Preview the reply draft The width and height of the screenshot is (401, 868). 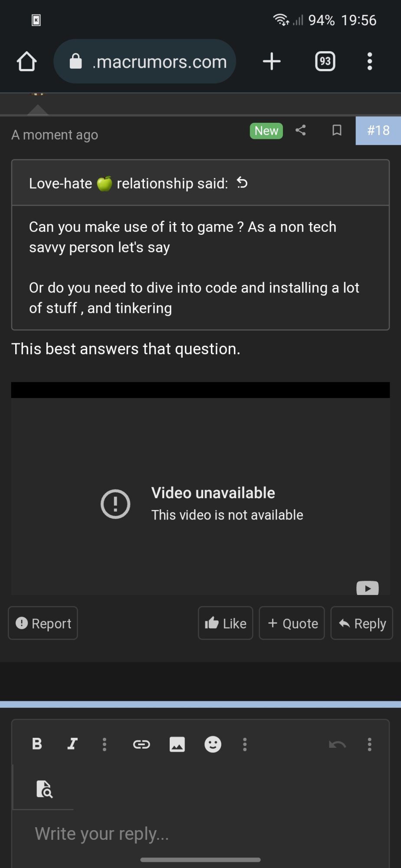44,789
